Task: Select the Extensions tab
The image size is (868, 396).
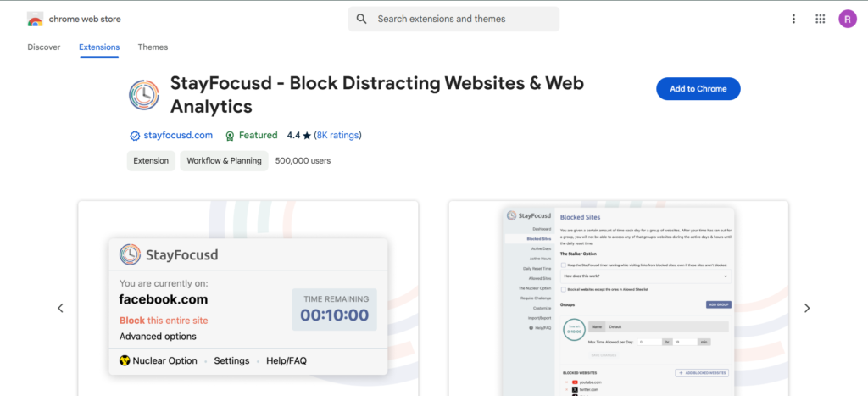Action: point(99,47)
